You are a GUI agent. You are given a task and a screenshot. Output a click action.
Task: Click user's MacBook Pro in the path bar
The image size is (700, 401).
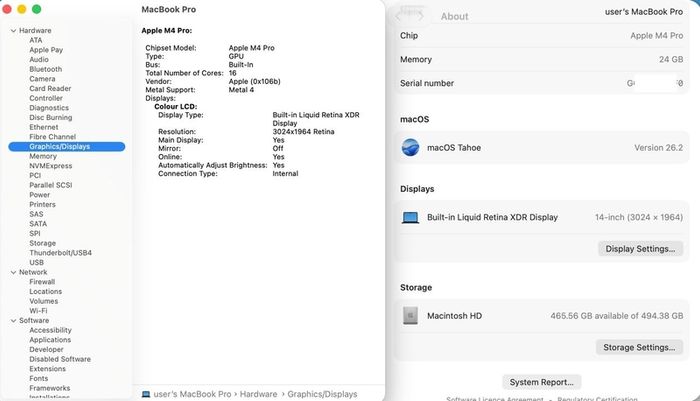coord(192,394)
